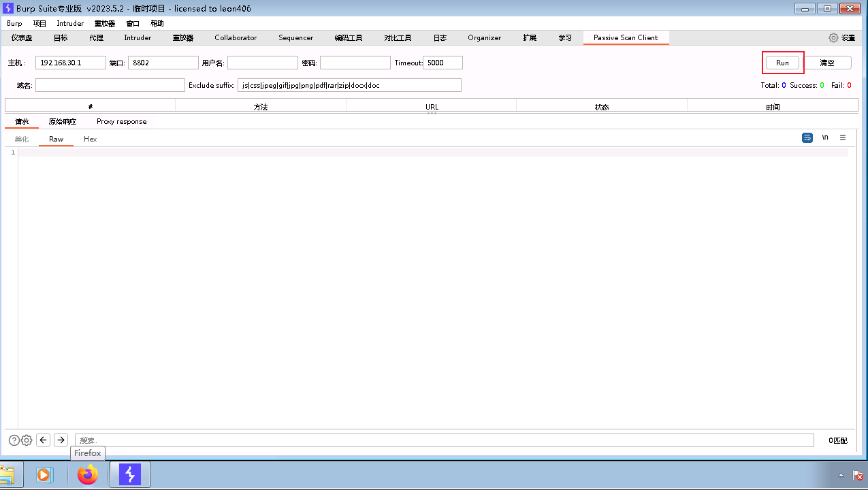Viewport: 868px width, 490px height.
Task: Switch to the 日志 tab
Action: coord(440,38)
